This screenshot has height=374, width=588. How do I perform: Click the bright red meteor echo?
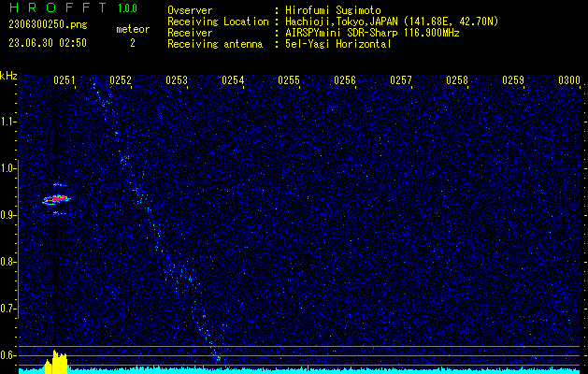(57, 199)
